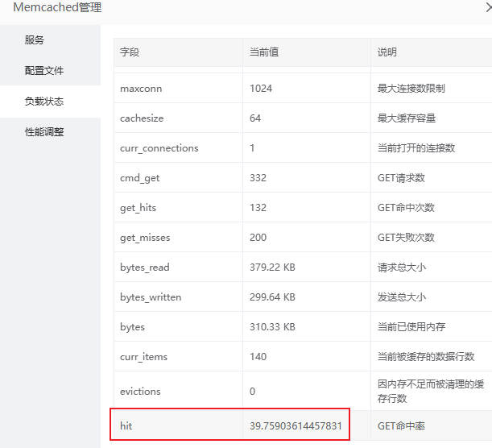The height and width of the screenshot is (448, 492).
Task: Click the 最大缓存容量 description
Action: (407, 118)
